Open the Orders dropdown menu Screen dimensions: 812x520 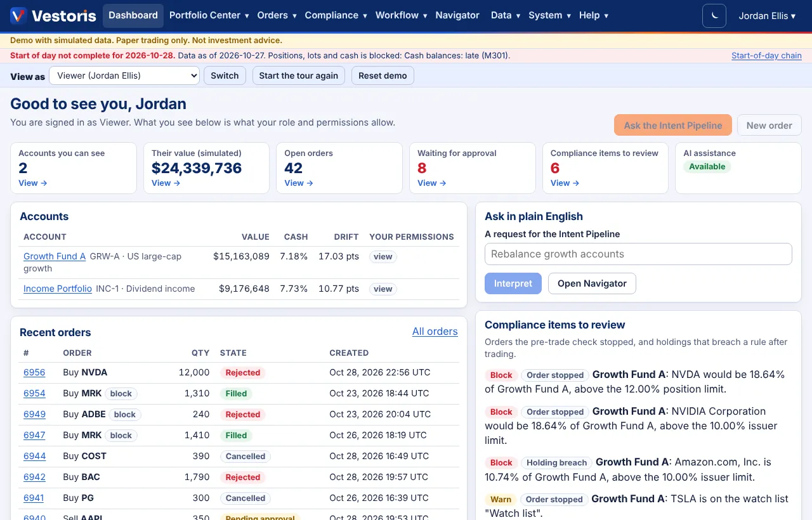coord(277,15)
